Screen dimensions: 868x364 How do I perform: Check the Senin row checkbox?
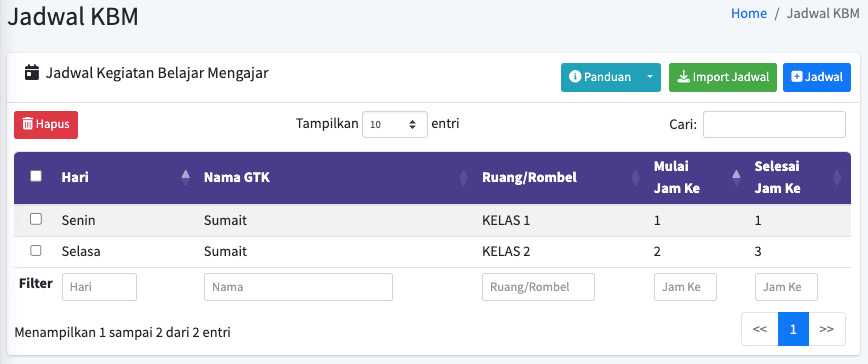pyautogui.click(x=36, y=220)
